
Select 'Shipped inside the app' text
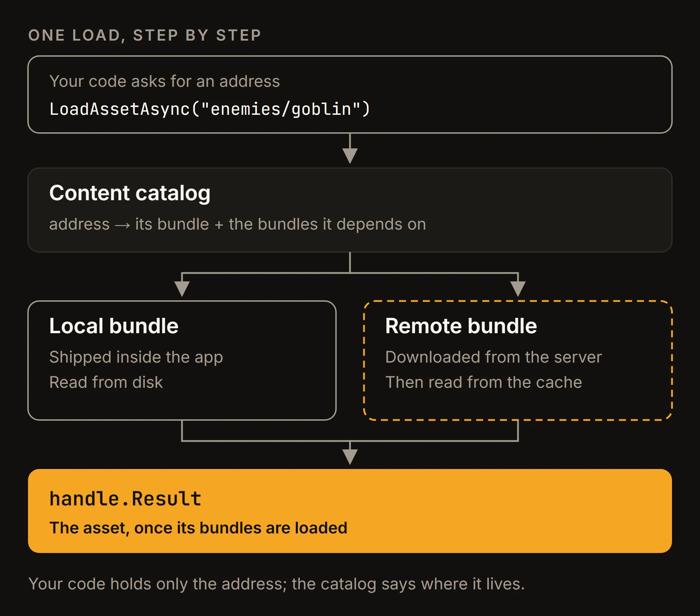point(136,357)
